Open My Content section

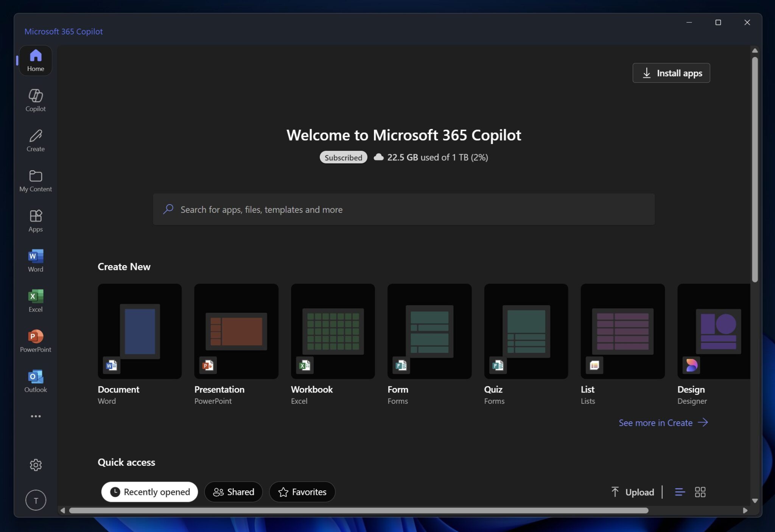(35, 180)
